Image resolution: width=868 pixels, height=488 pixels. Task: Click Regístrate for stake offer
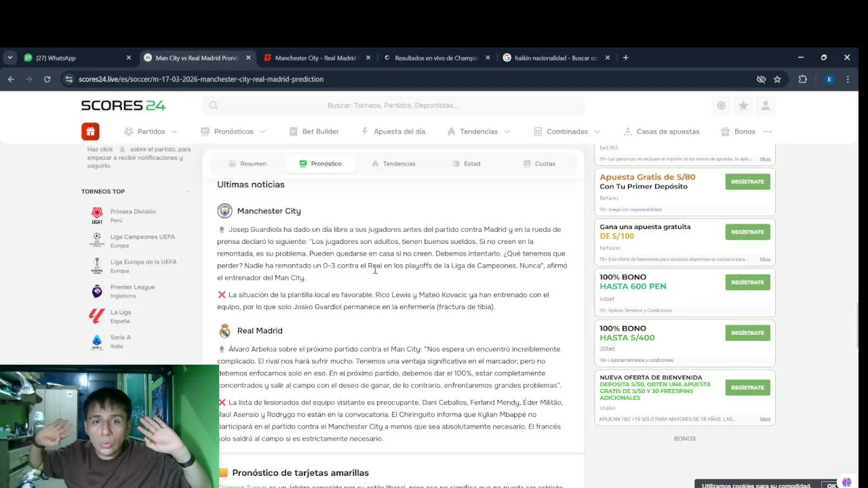tap(747, 388)
